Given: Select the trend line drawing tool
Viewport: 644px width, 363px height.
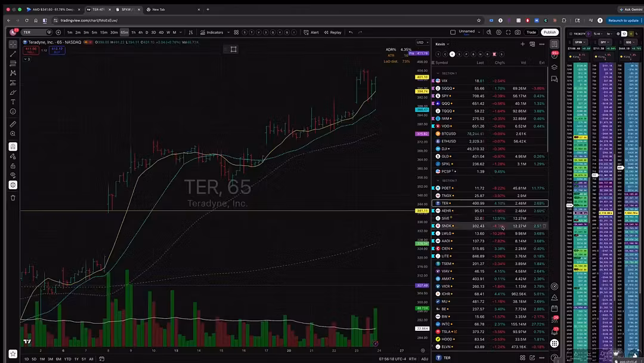Looking at the screenshot, I should pos(13,54).
